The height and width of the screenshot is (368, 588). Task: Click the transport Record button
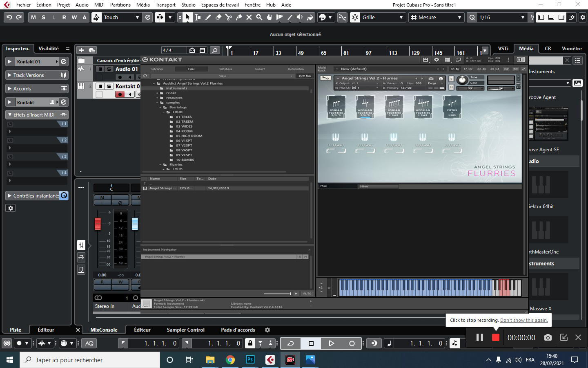coord(352,343)
